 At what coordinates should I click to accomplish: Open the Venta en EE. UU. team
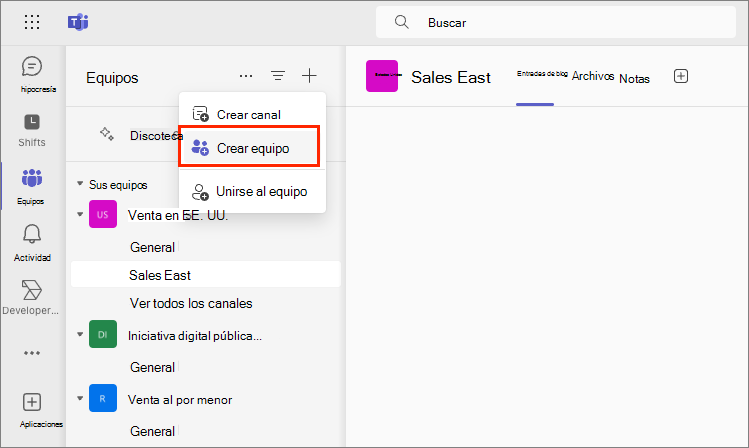click(178, 215)
